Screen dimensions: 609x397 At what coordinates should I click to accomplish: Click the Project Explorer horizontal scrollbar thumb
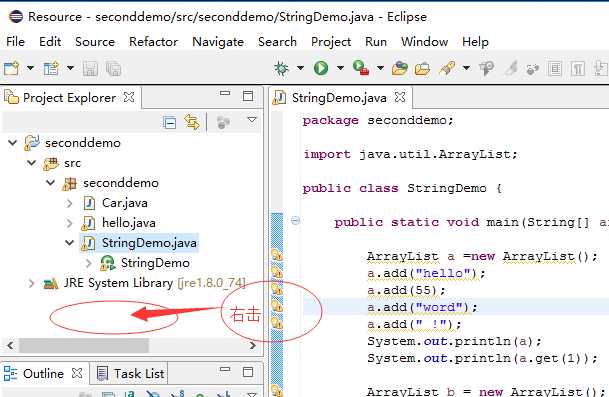coord(84,345)
